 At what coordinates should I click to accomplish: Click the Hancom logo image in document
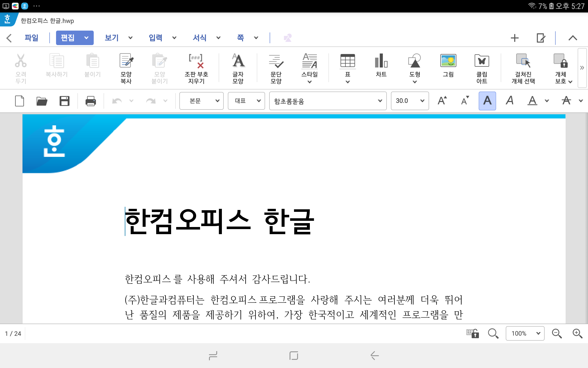(54, 141)
